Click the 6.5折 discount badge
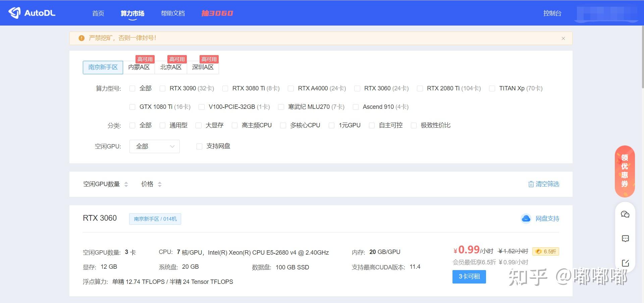 click(x=546, y=251)
